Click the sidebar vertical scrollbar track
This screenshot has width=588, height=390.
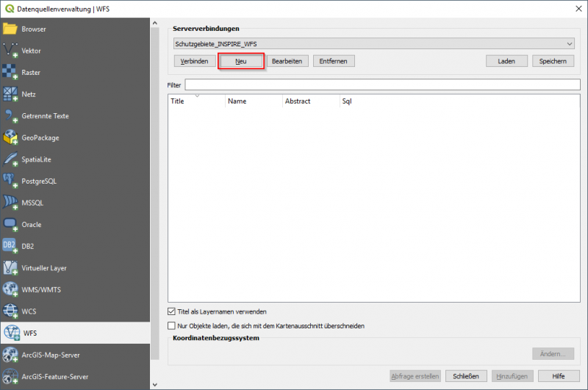point(155,193)
